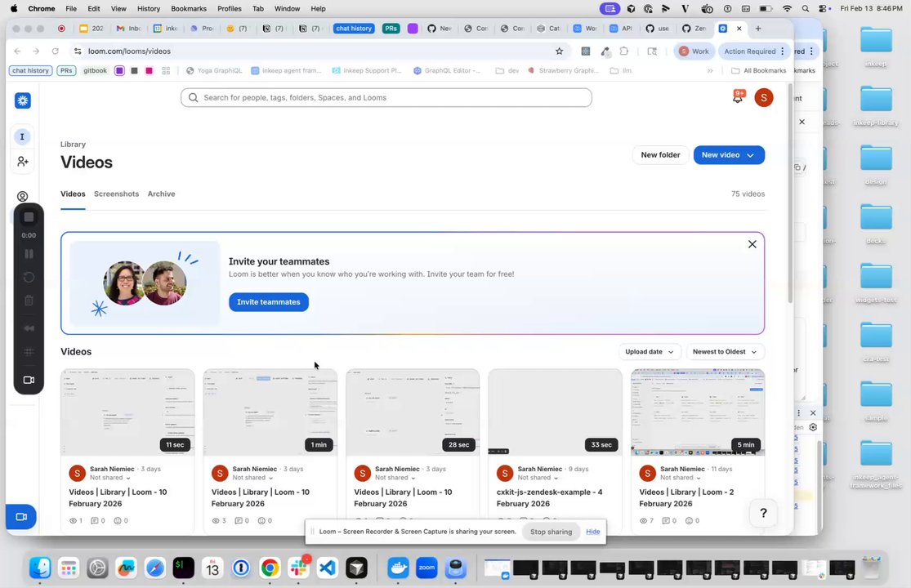
Task: Open the Yoga GraphiQL bookmark
Action: point(214,71)
